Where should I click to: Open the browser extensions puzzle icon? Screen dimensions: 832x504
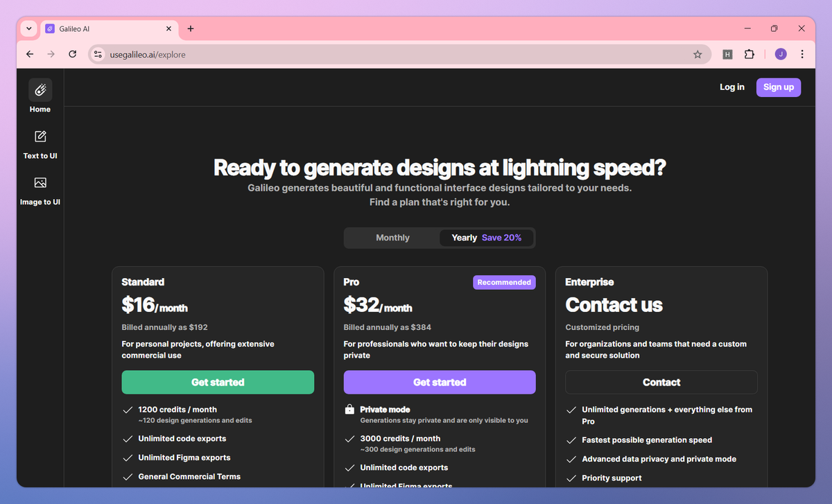pyautogui.click(x=749, y=54)
